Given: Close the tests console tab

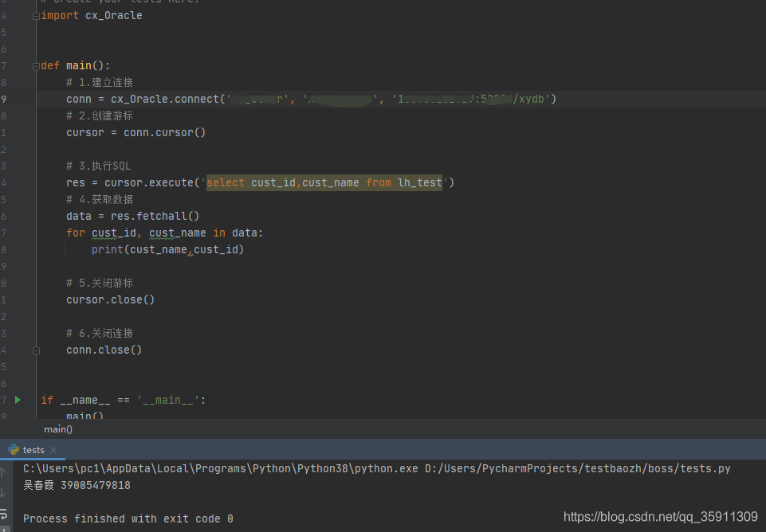Looking at the screenshot, I should (x=52, y=449).
